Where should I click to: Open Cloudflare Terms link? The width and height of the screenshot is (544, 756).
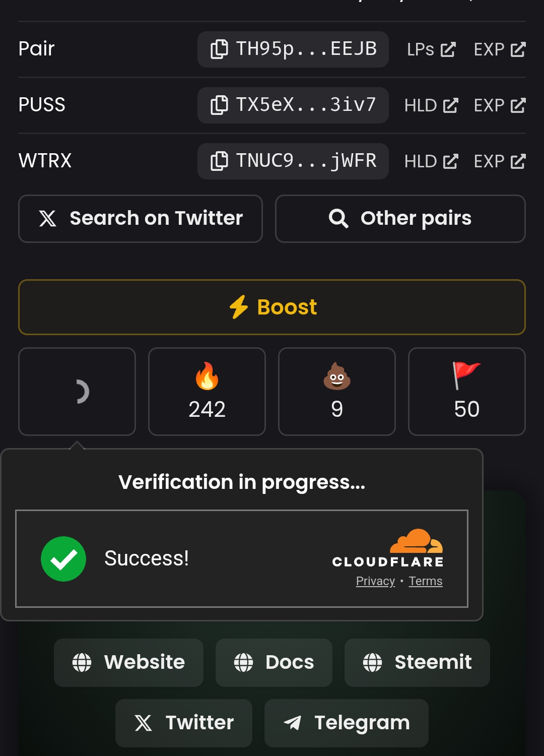point(426,581)
